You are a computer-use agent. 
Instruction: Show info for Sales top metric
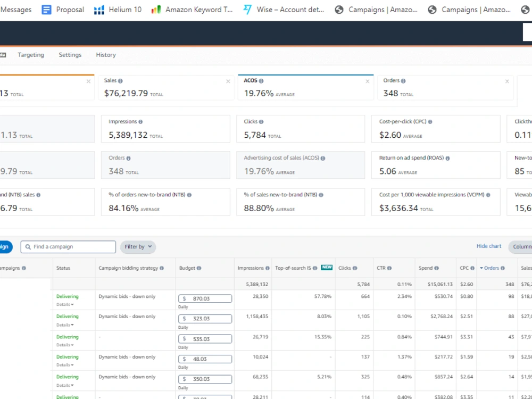(120, 81)
